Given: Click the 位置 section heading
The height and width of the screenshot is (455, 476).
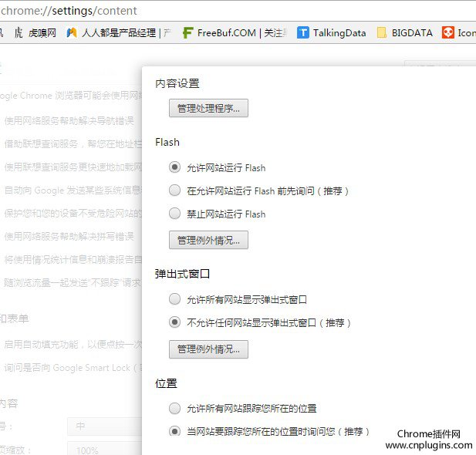Looking at the screenshot, I should tap(166, 383).
